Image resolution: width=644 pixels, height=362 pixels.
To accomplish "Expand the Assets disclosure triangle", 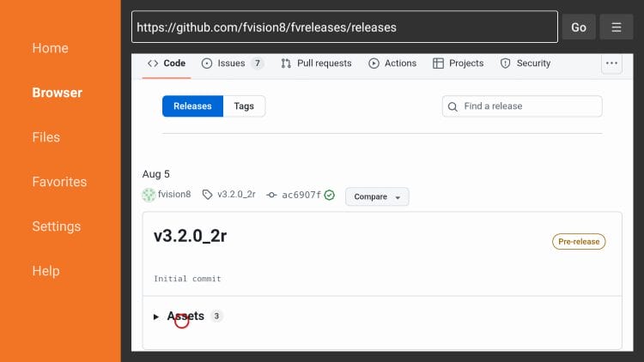I will click(156, 317).
